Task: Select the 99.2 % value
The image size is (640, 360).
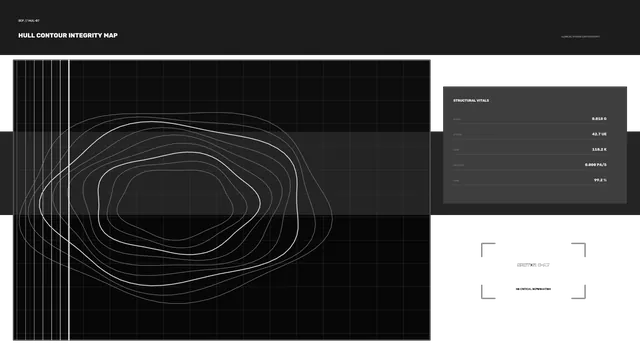Action: (x=600, y=180)
